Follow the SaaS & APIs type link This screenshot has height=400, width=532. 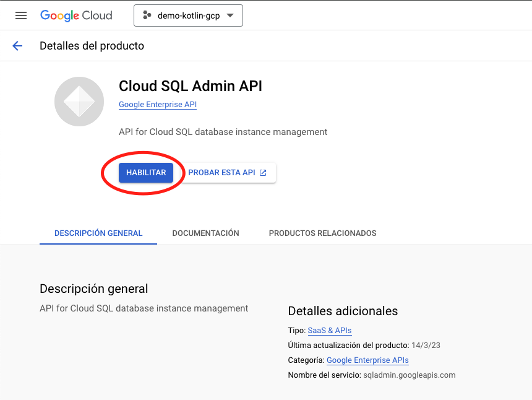pyautogui.click(x=329, y=331)
